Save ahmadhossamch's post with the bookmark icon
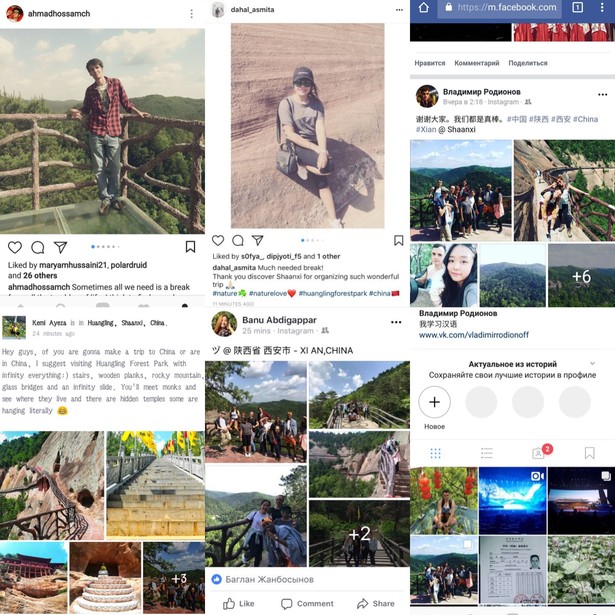615x615 pixels. pyautogui.click(x=190, y=247)
